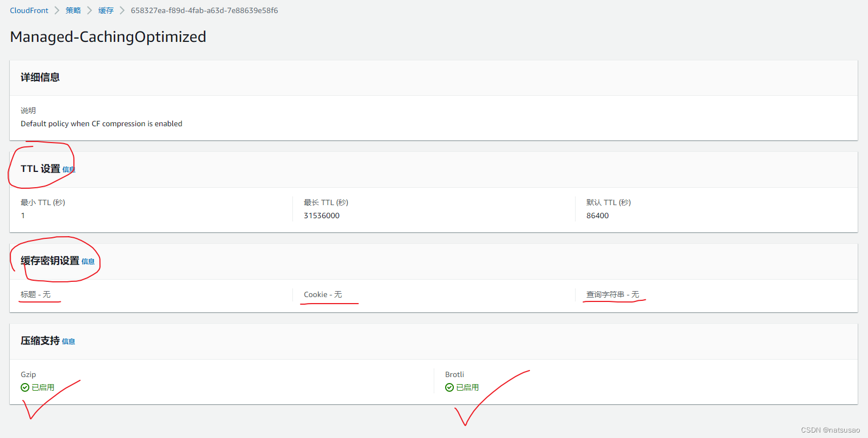
Task: Click the Cookie - 无 entry
Action: 323,294
